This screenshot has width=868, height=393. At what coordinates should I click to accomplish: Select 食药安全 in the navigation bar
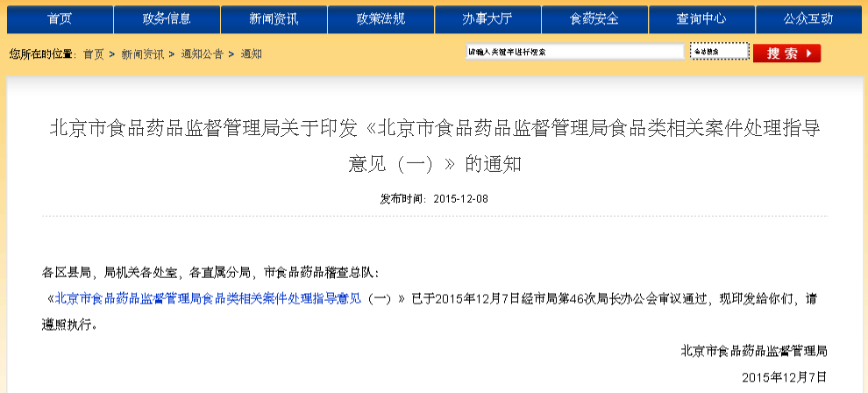coord(594,18)
